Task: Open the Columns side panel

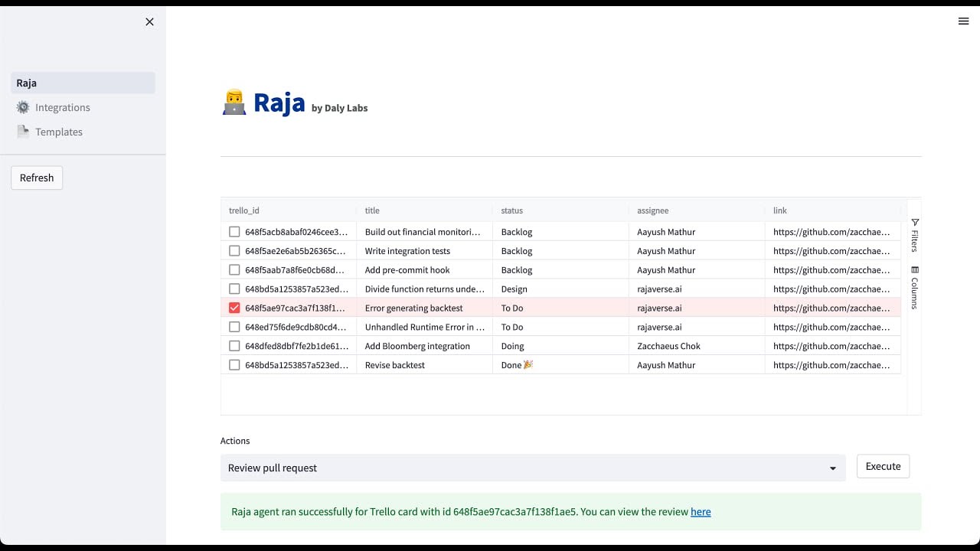Action: [914, 287]
